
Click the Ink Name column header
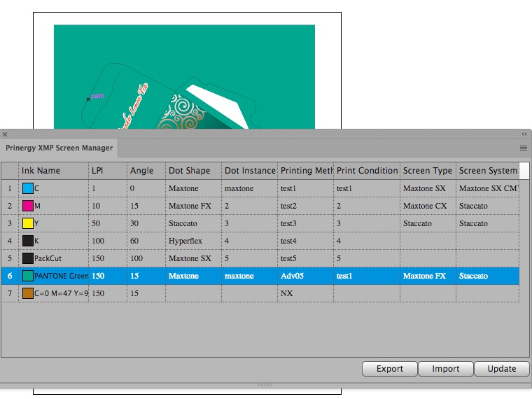pos(53,171)
